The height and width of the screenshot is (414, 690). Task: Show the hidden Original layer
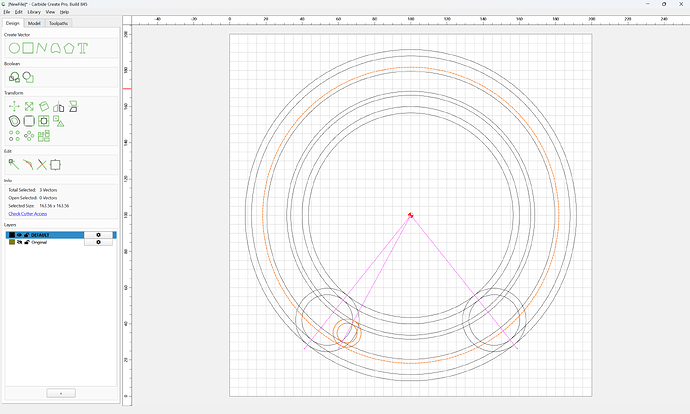coord(19,242)
